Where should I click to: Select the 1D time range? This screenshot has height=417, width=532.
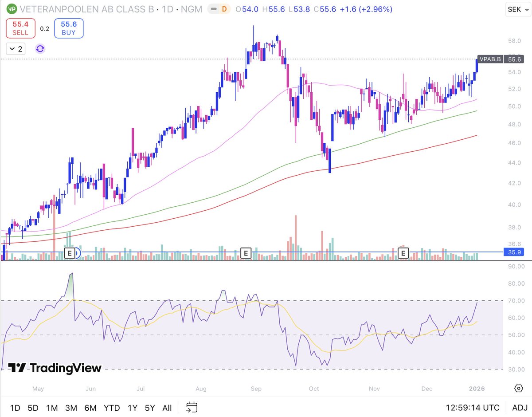[15, 408]
